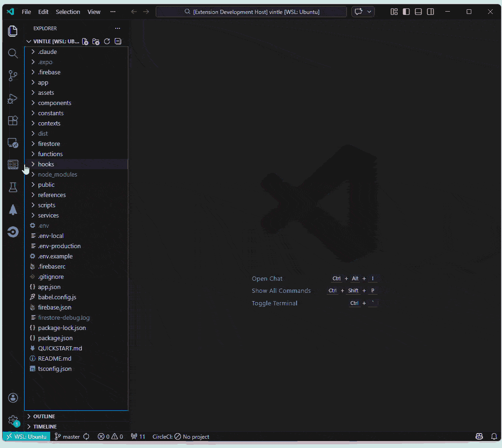Image resolution: width=502 pixels, height=448 pixels.
Task: Create a new folder in Explorer
Action: 96,41
